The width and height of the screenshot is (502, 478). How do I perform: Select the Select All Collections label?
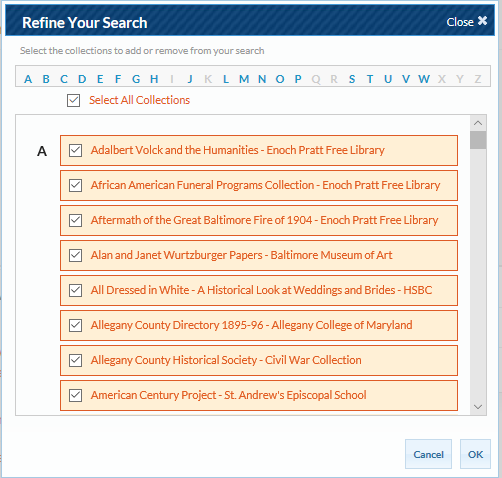(139, 100)
